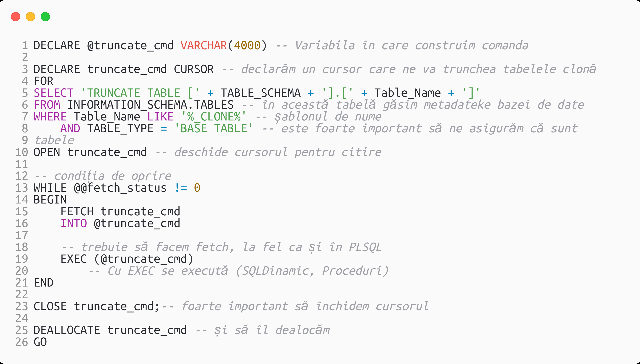Viewport: 640px width, 364px height.
Task: Click the CURSOR keyword on line 3
Action: click(194, 69)
